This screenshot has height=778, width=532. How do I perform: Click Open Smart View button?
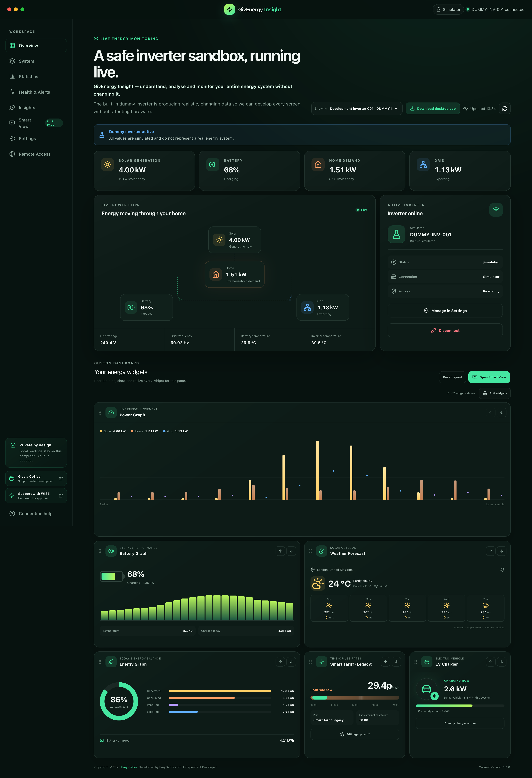tap(489, 377)
